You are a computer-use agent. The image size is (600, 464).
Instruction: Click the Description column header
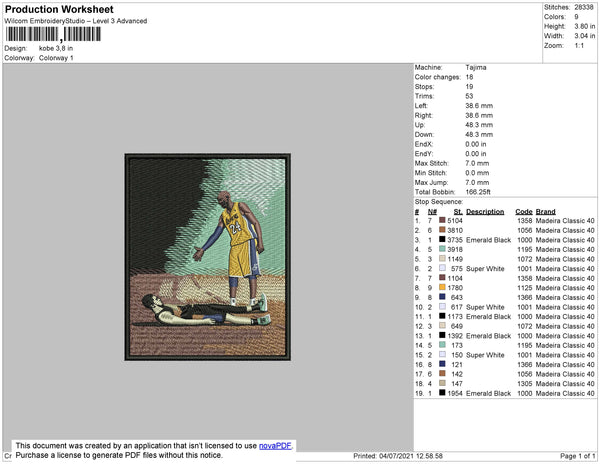[485, 212]
